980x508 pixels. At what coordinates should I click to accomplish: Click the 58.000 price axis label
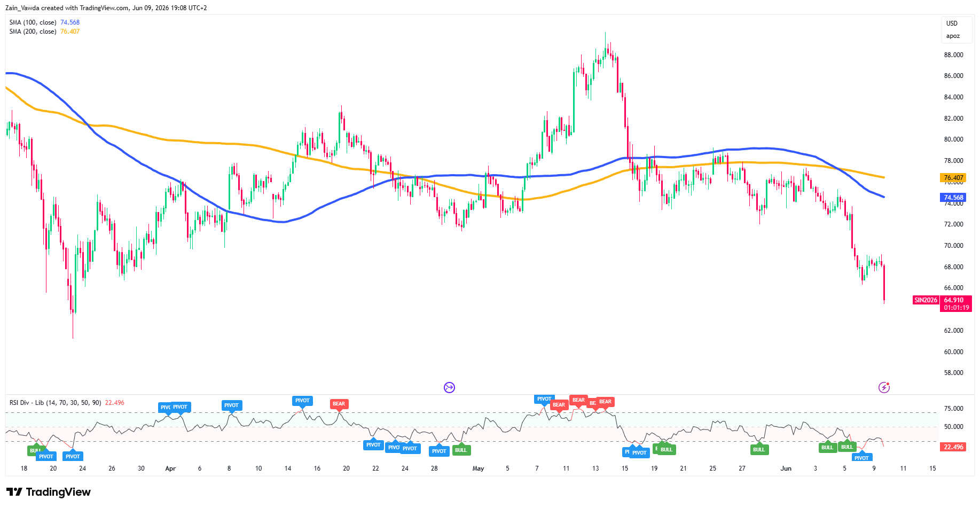[x=953, y=373]
